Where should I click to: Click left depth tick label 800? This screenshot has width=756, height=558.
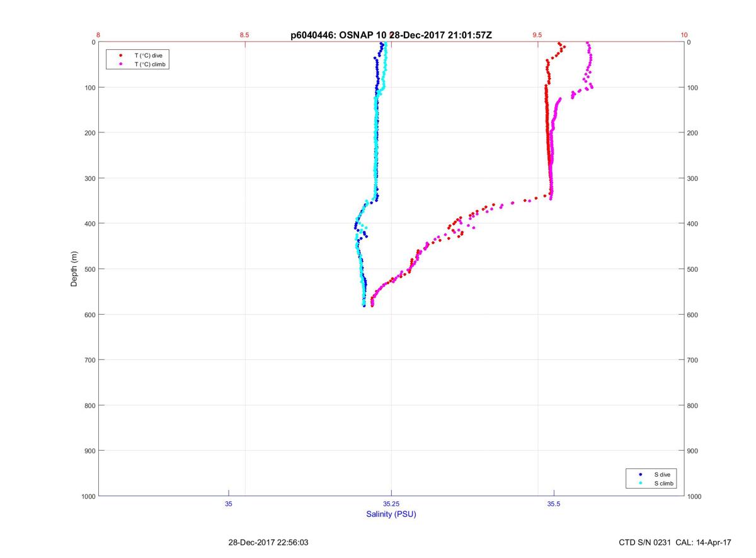(x=89, y=405)
